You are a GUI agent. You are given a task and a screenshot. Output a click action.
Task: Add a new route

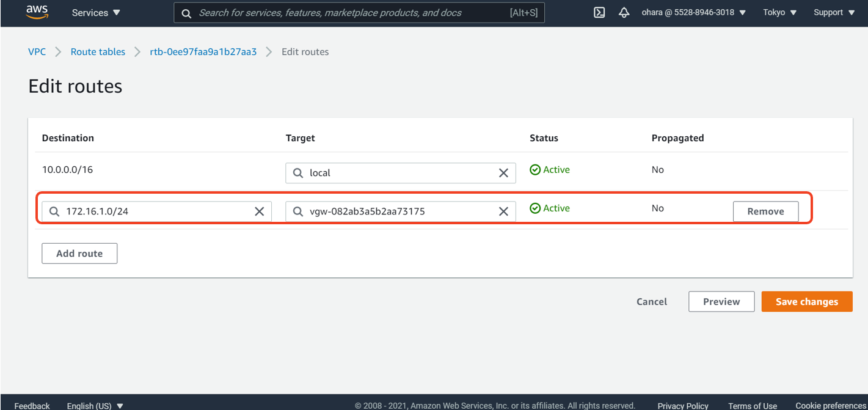click(79, 254)
